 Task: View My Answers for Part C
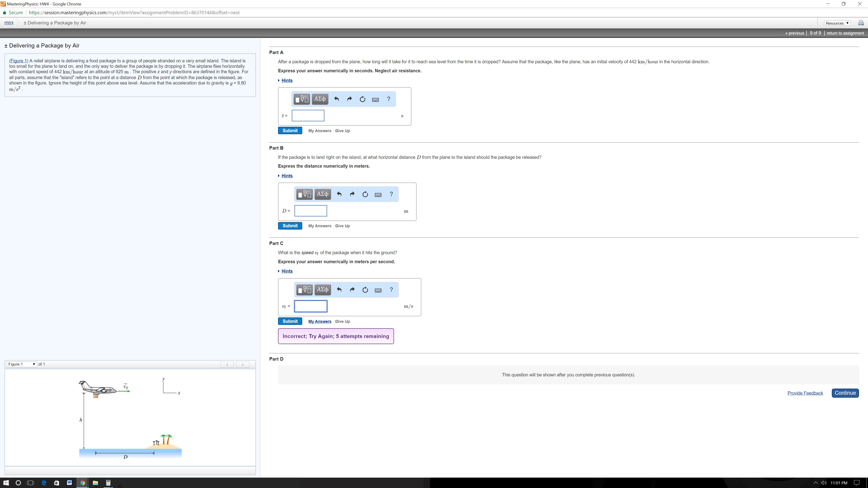320,321
